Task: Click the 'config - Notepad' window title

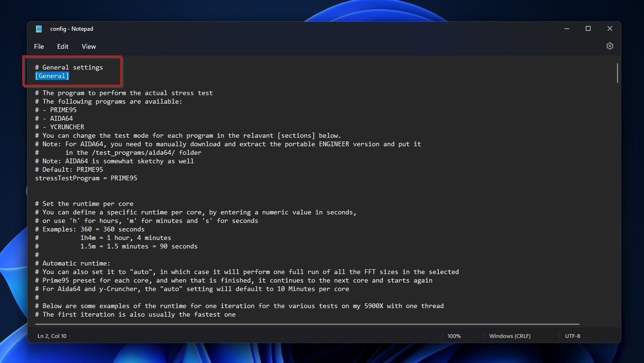Action: coord(71,29)
